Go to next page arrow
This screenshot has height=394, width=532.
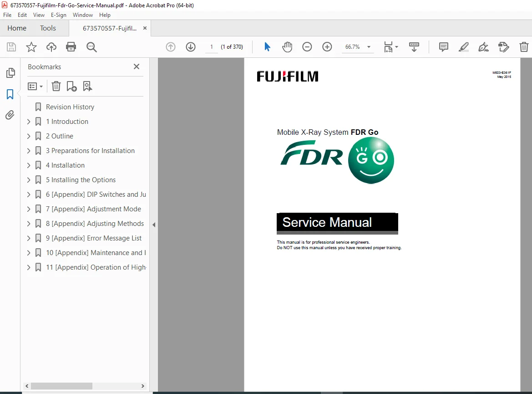191,47
